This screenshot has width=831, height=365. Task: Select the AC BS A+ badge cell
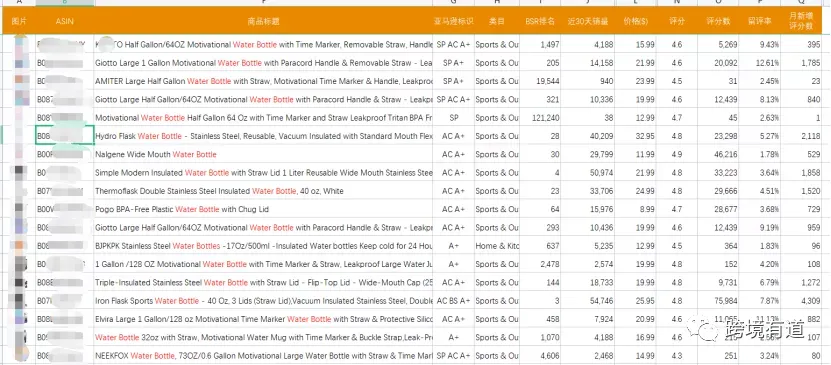click(x=453, y=301)
